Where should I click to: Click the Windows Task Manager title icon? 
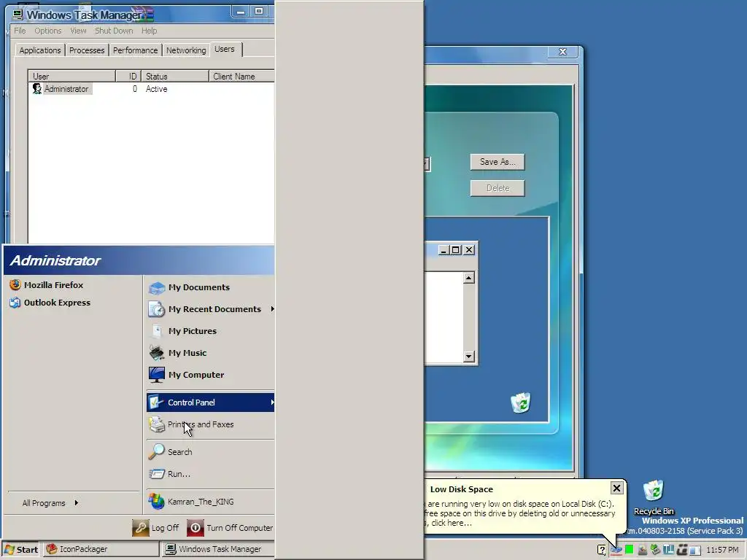(x=18, y=15)
